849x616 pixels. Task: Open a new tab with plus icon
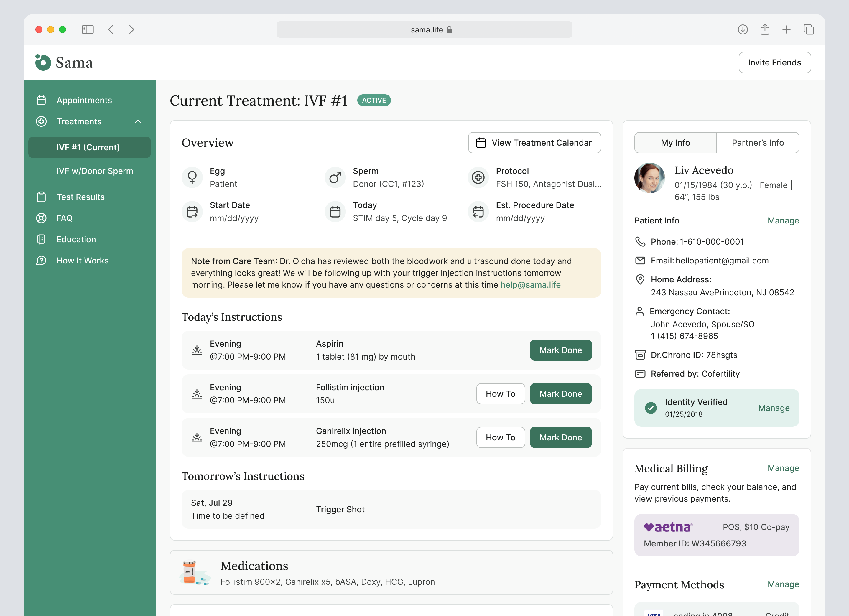point(787,29)
